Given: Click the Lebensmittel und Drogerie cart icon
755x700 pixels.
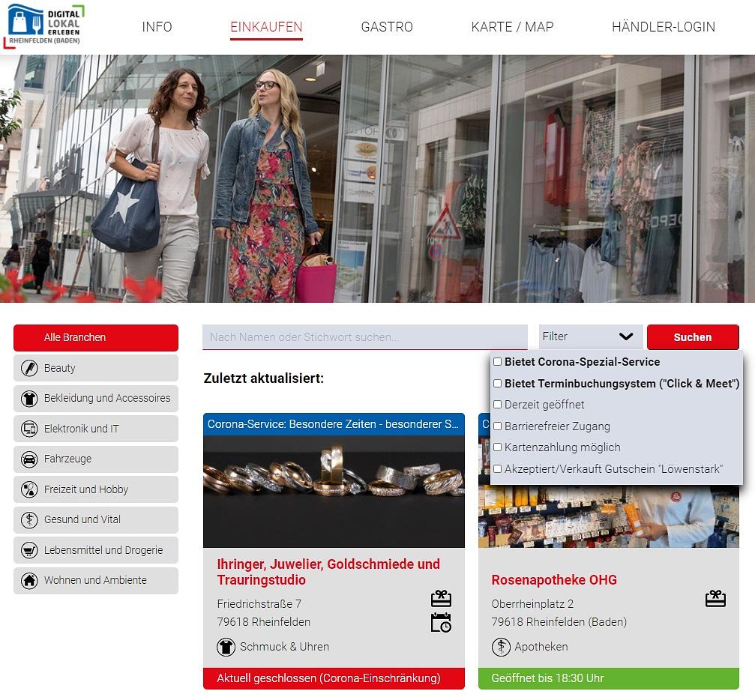Looking at the screenshot, I should pyautogui.click(x=30, y=550).
